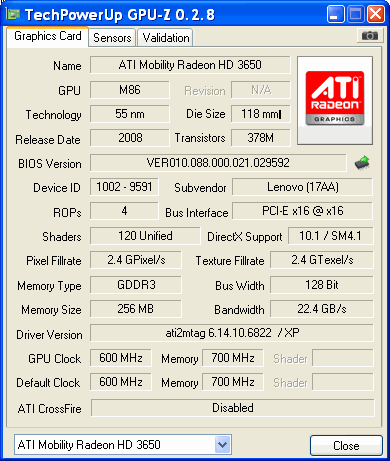Screen dimensions: 390x461
Task: Click the Revision field showing N/A
Action: point(261,90)
